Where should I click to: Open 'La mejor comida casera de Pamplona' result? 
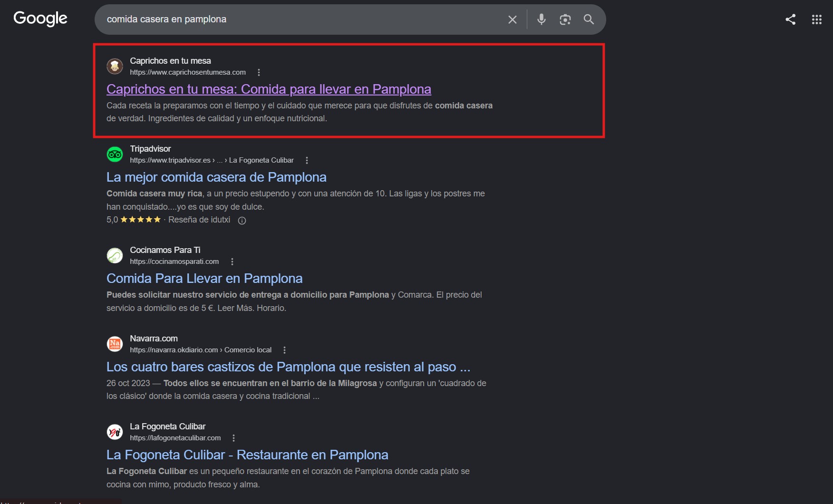tap(216, 177)
